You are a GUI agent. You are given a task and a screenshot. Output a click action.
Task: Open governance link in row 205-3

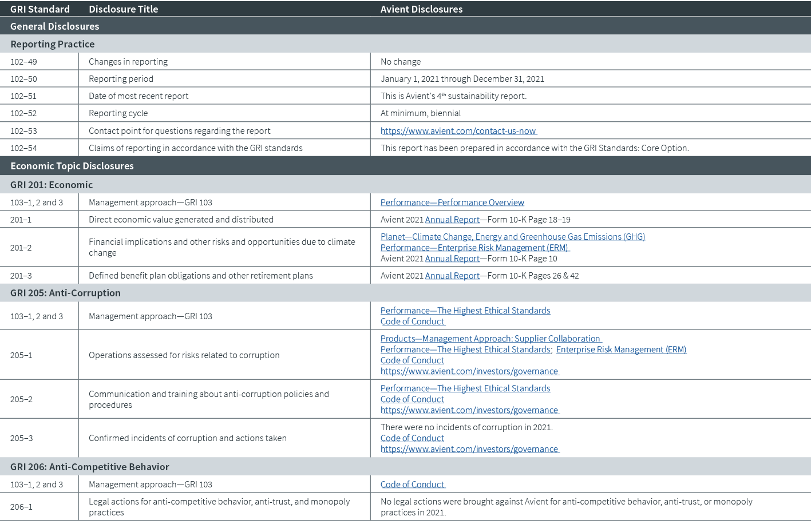coord(469,448)
